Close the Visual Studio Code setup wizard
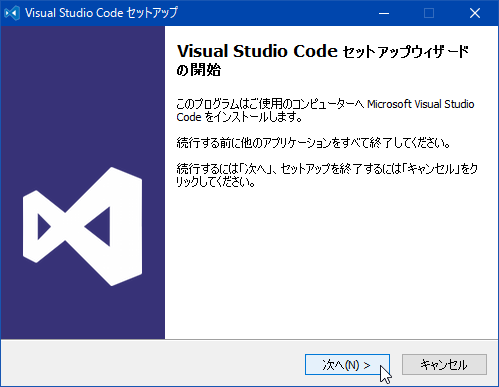 (475, 13)
